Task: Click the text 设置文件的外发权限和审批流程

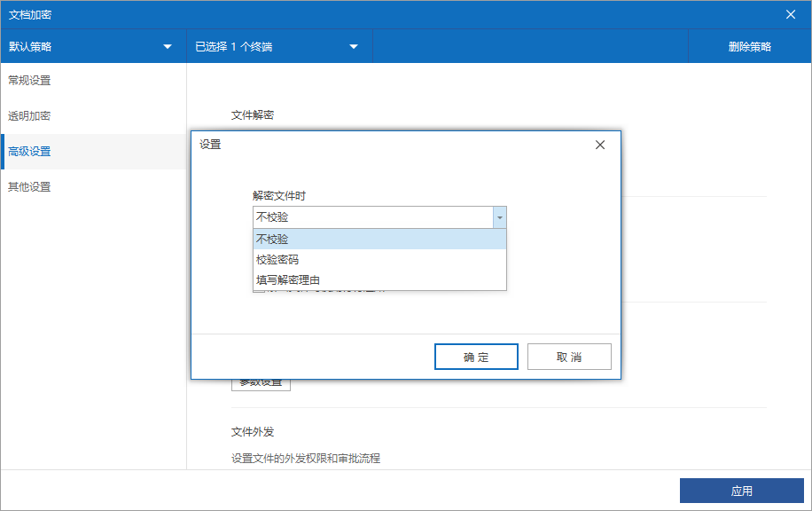Action: coord(306,458)
